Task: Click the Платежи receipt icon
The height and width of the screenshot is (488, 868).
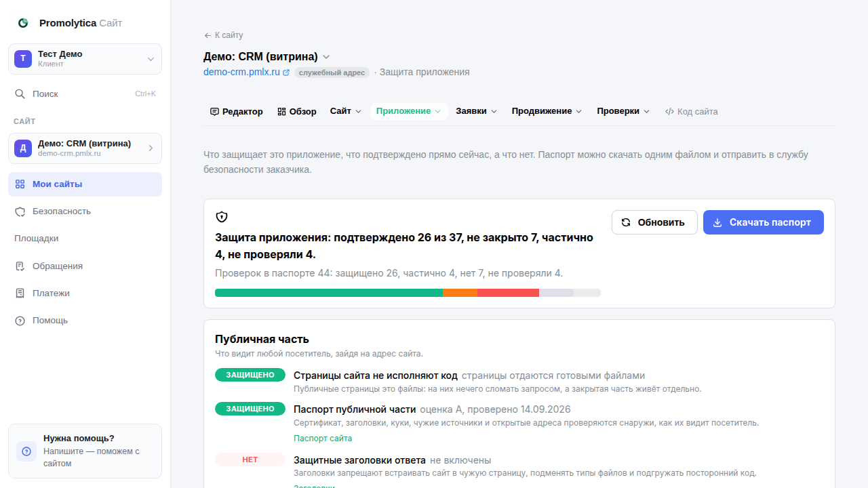Action: pyautogui.click(x=20, y=293)
